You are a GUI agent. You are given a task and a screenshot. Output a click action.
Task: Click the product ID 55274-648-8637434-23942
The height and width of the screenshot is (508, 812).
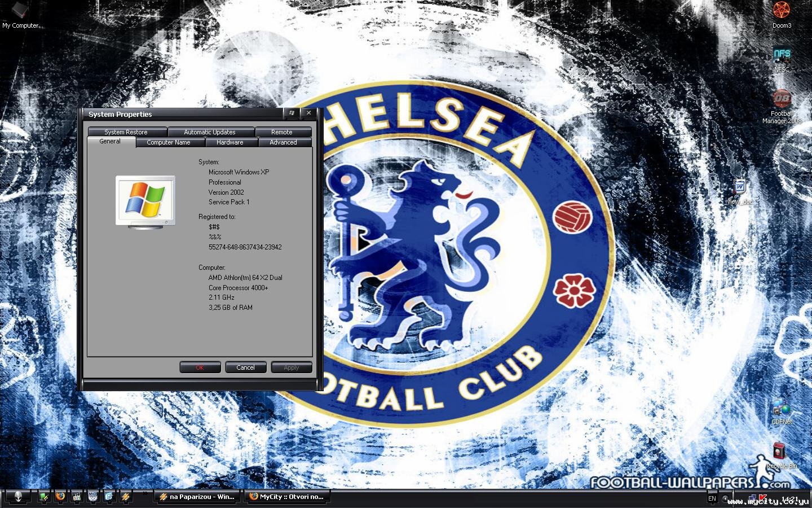tap(245, 247)
